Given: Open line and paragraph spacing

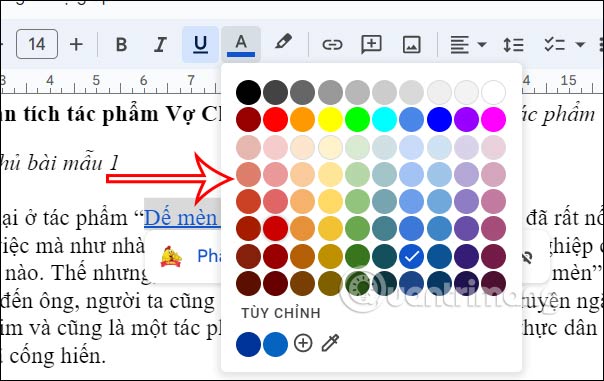Looking at the screenshot, I should point(513,45).
